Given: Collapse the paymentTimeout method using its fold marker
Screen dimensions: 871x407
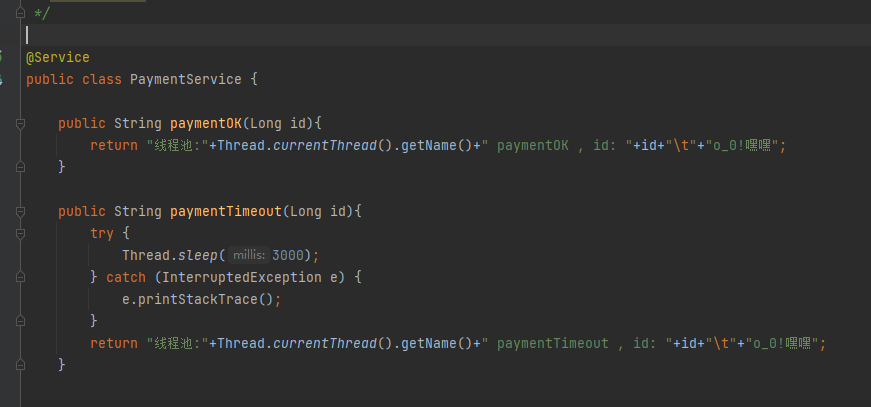Looking at the screenshot, I should pyautogui.click(x=20, y=212).
